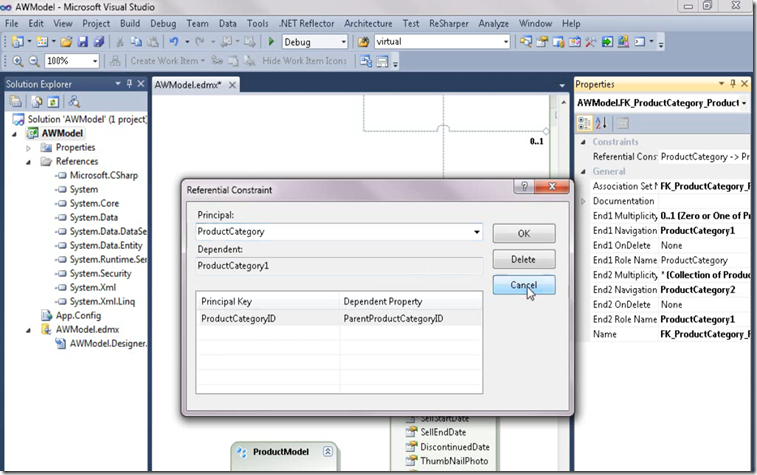Select the AWModel.Designer file node
The height and width of the screenshot is (475, 757).
(108, 343)
